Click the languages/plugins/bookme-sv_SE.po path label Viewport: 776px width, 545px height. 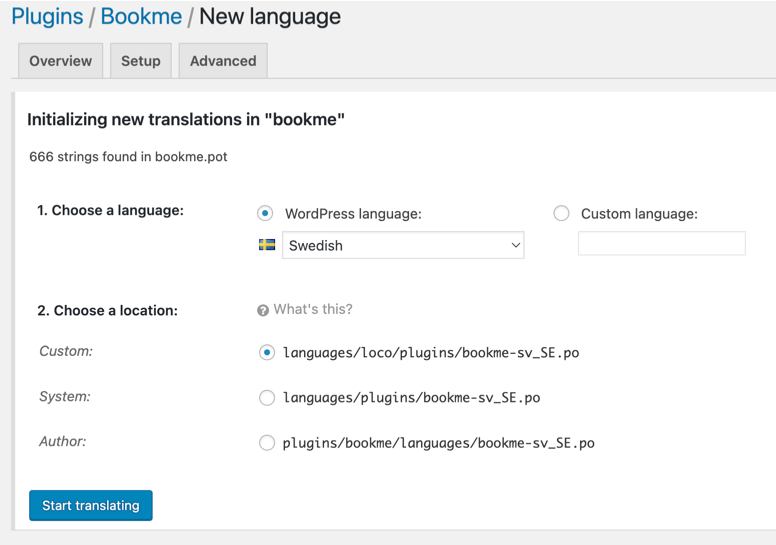pyautogui.click(x=411, y=397)
